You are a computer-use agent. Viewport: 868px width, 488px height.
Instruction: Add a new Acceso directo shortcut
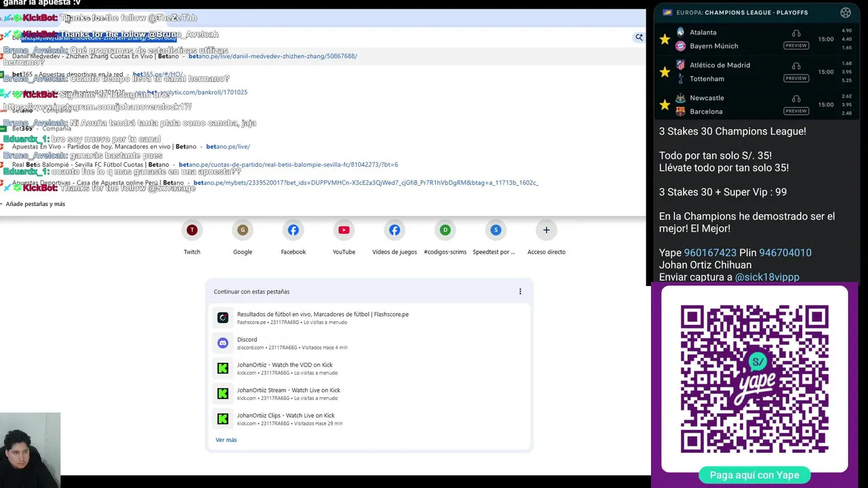click(x=547, y=237)
